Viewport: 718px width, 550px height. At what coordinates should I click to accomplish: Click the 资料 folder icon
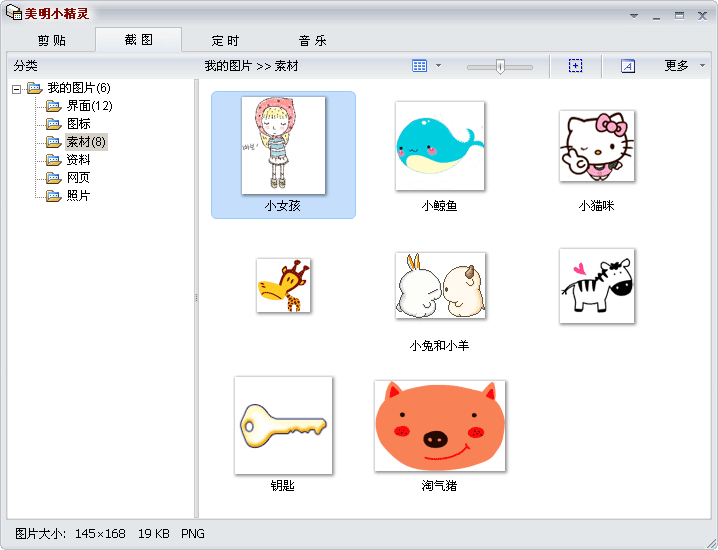coord(54,160)
